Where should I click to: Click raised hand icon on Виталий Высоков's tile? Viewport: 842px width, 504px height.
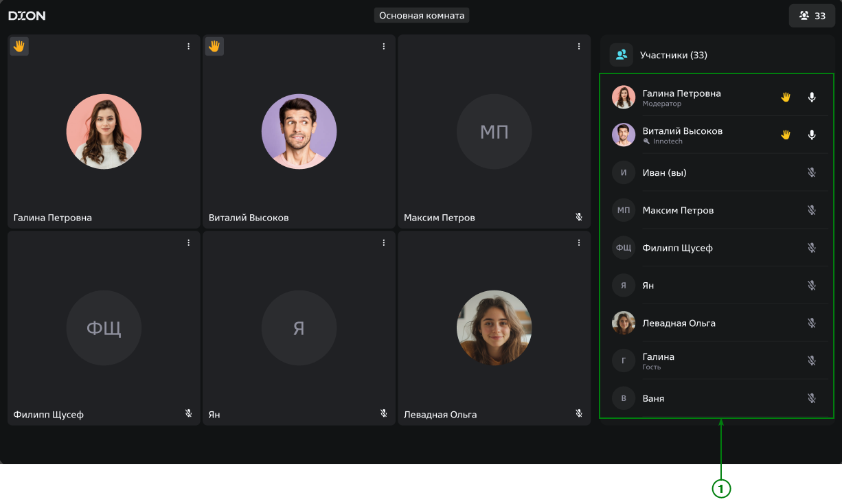point(214,46)
